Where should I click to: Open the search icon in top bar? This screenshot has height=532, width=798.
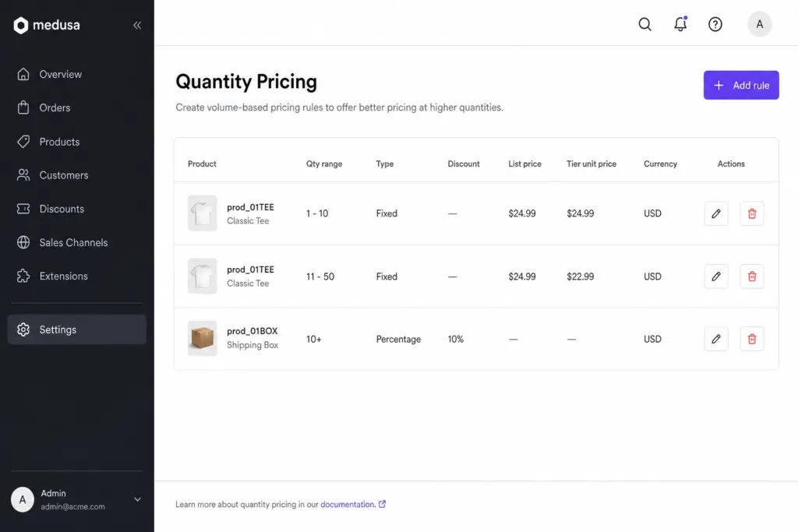(644, 24)
